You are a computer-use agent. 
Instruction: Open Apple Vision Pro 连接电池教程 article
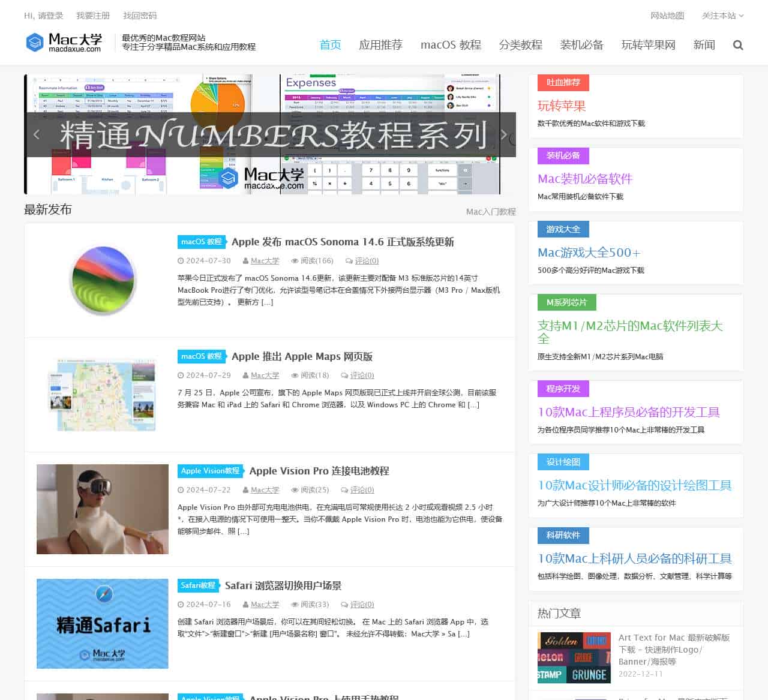point(319,471)
